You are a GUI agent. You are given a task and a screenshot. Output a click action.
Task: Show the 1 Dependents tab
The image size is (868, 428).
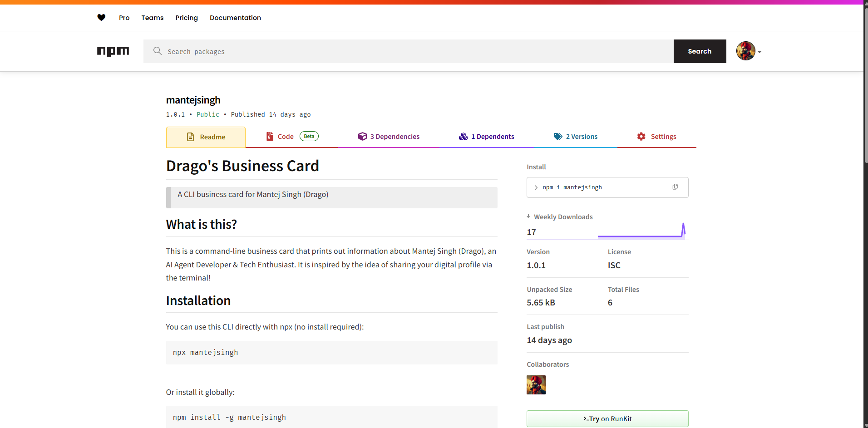click(486, 137)
